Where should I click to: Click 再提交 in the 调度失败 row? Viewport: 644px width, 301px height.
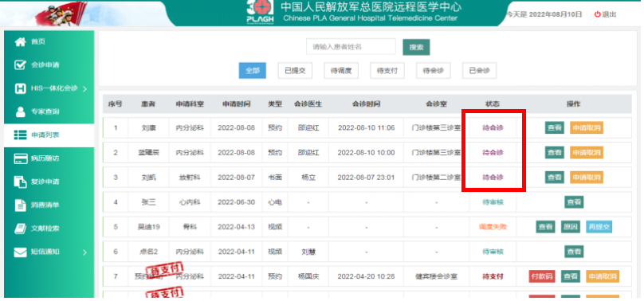point(599,227)
